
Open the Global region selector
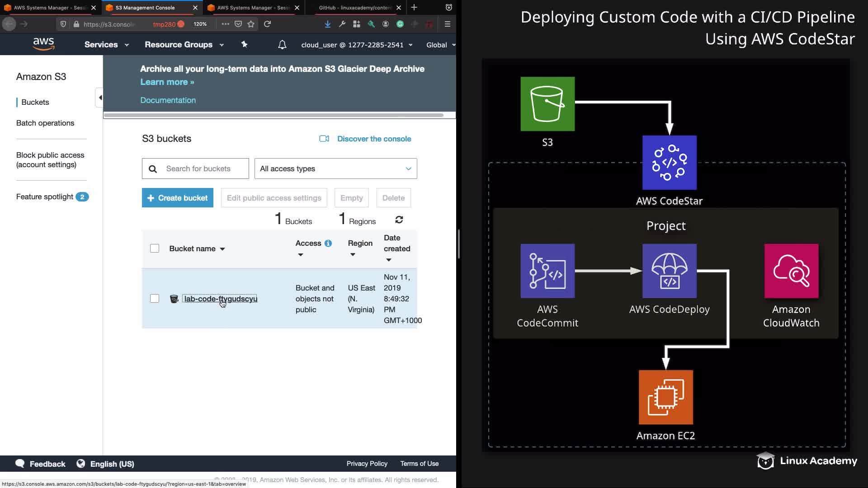click(440, 45)
